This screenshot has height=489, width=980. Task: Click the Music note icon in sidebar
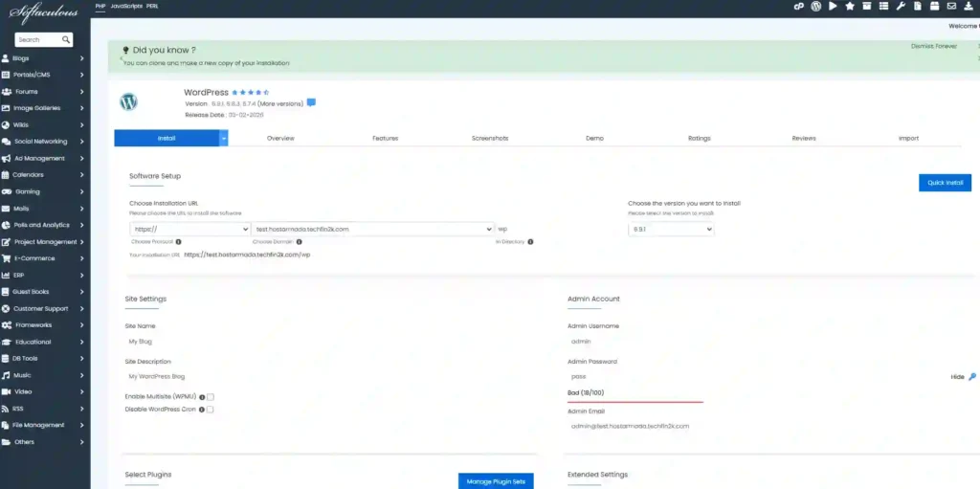7,375
